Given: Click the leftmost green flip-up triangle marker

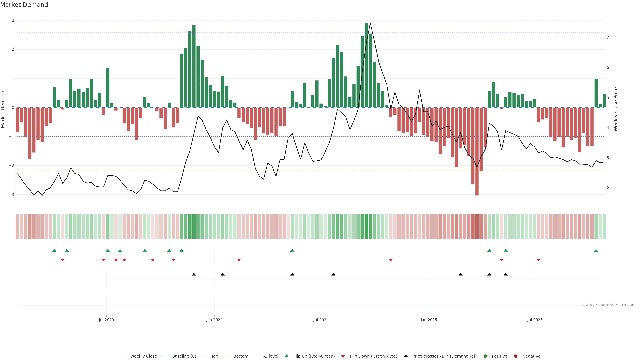Looking at the screenshot, I should click(x=55, y=250).
